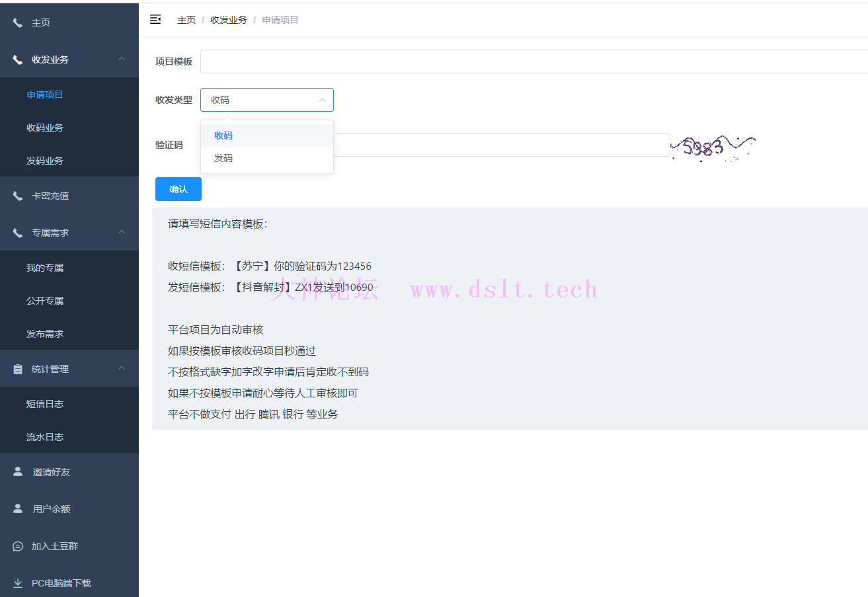Click the sidebar collapse hamburger icon

click(155, 20)
